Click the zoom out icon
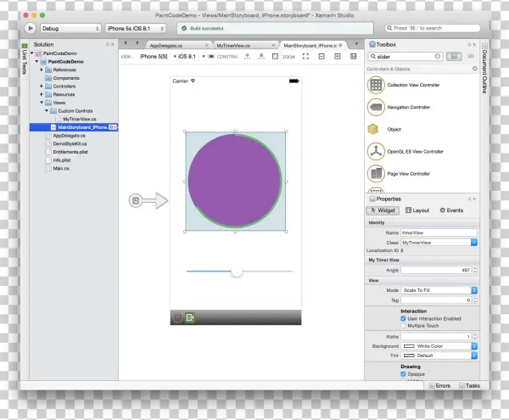 click(322, 57)
